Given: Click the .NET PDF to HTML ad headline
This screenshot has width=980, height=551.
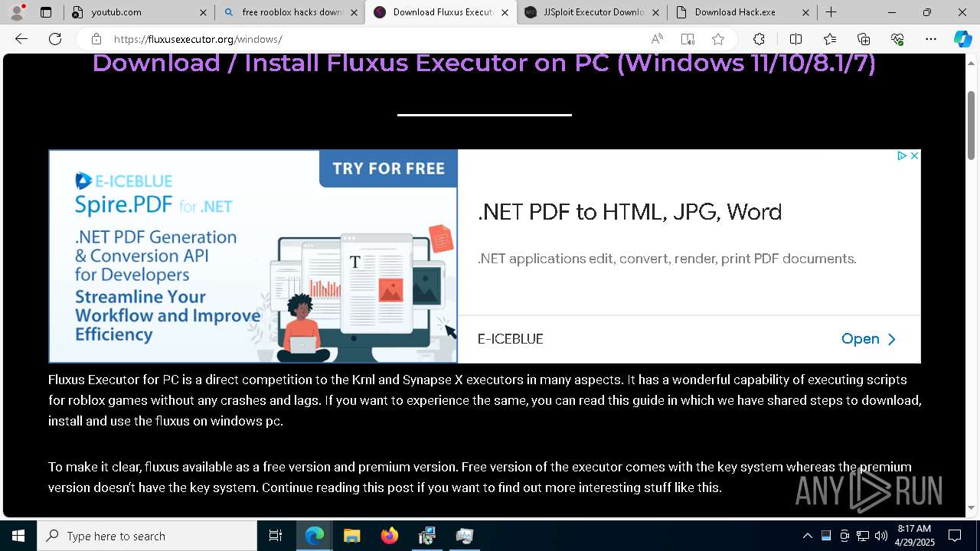Looking at the screenshot, I should [629, 212].
